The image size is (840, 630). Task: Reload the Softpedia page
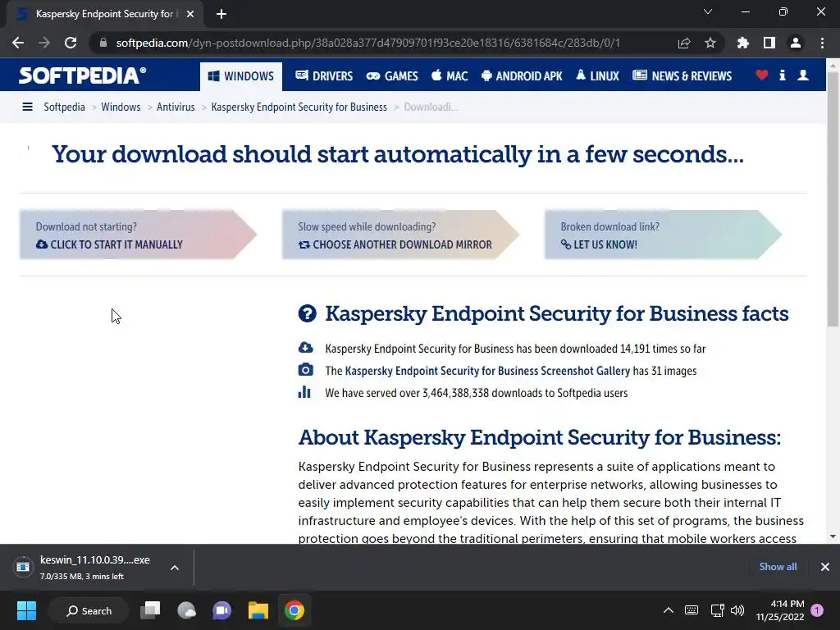click(71, 43)
